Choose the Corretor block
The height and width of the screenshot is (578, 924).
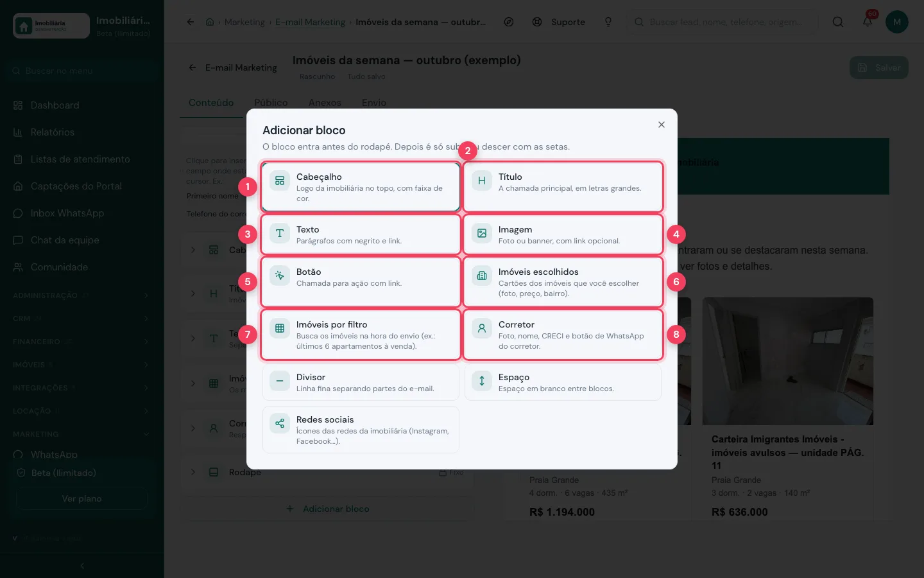click(563, 335)
